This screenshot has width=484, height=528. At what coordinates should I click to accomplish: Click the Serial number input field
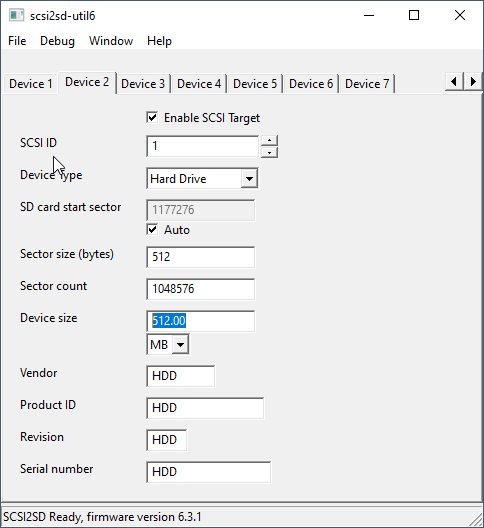208,472
